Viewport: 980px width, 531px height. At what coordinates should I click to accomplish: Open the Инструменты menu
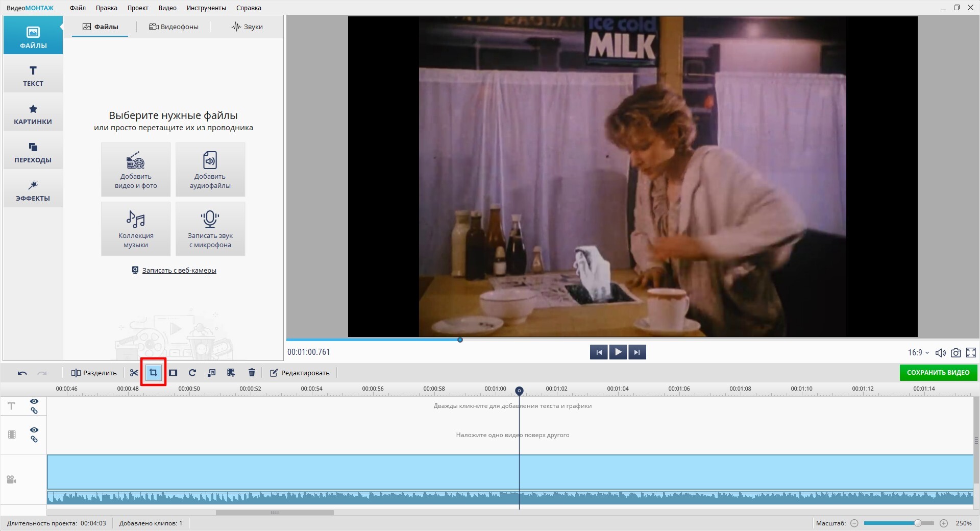pyautogui.click(x=206, y=8)
